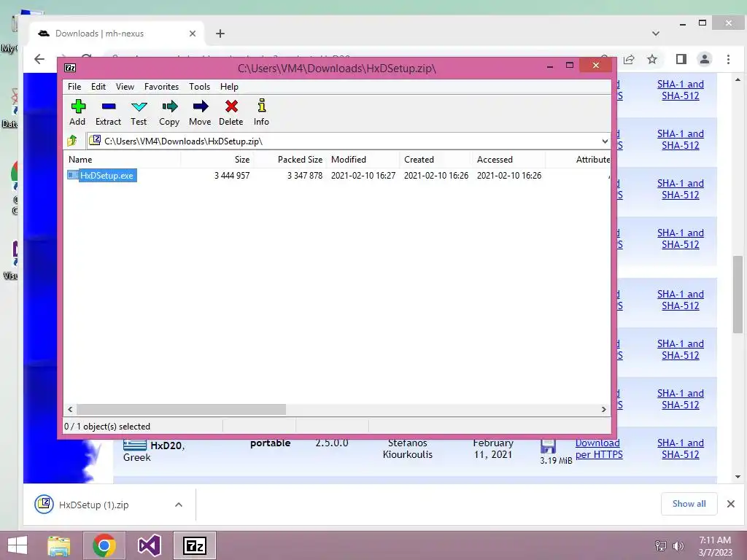The height and width of the screenshot is (560, 747).
Task: Go up one folder level icon
Action: coord(72,141)
